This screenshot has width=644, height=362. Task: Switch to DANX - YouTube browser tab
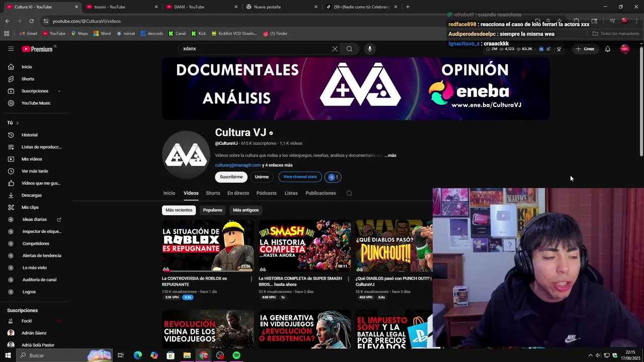[200, 7]
